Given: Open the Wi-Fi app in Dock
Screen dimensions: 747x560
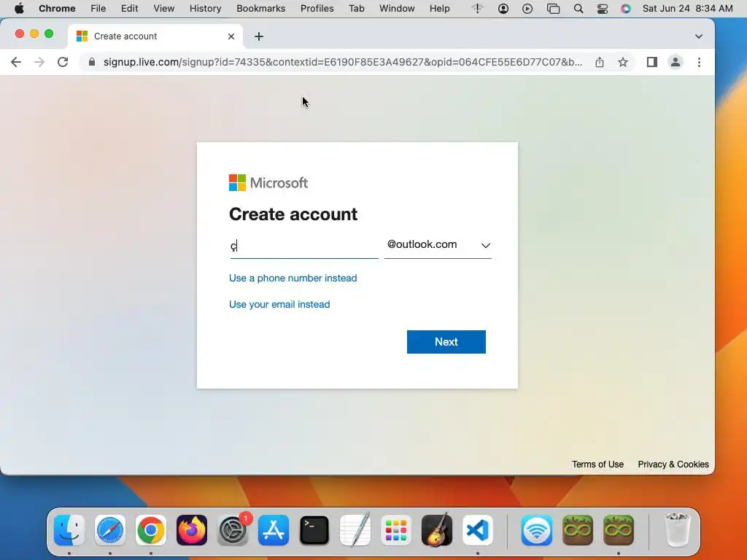Looking at the screenshot, I should click(x=536, y=530).
